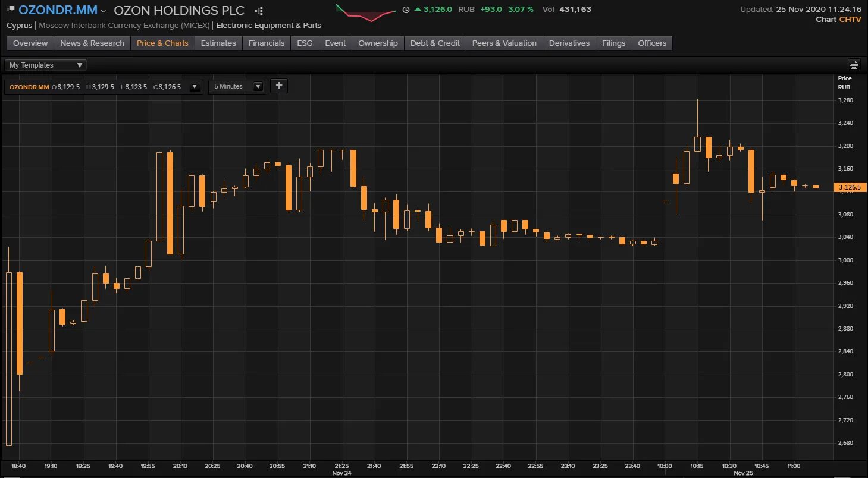Click the 3,200 price axis label

pos(845,146)
